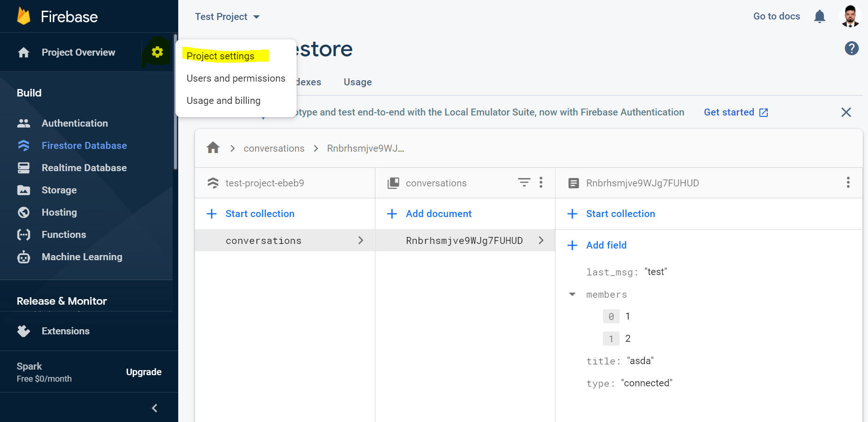Select Users and permissions menu item
Viewport: 868px width, 422px height.
tap(236, 78)
